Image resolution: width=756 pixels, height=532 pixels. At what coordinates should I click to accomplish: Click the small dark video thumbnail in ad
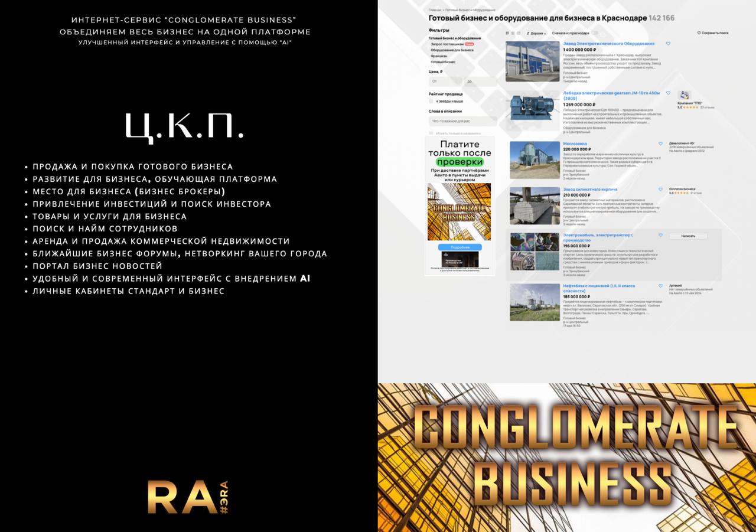[460, 258]
